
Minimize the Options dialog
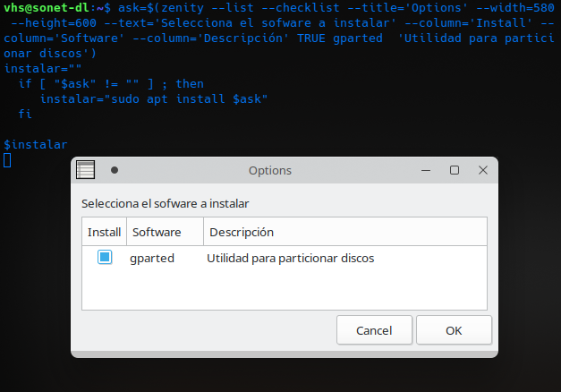pyautogui.click(x=426, y=170)
